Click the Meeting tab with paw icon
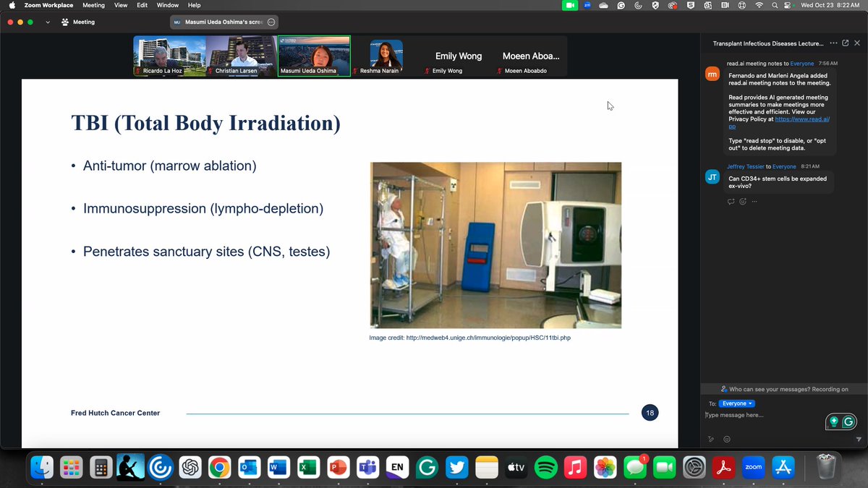Viewport: 868px width, 488px height. pos(79,22)
